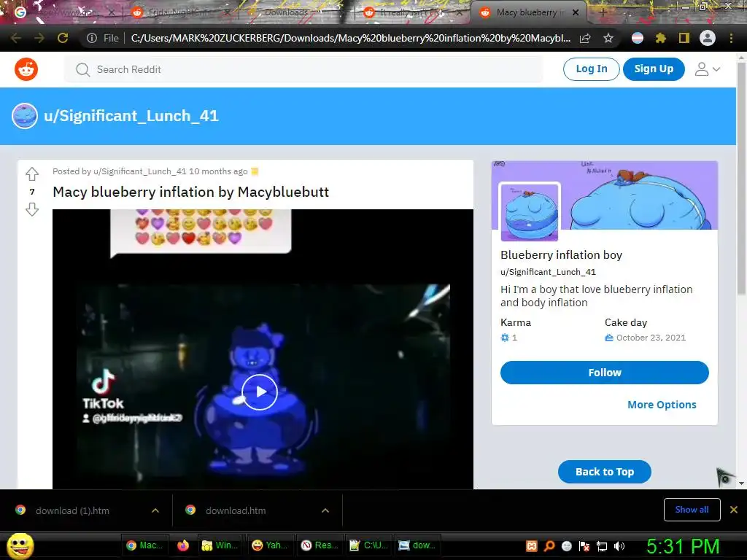This screenshot has height=560, width=747.
Task: Switch to the 'It really isn't' tab
Action: tap(412, 12)
